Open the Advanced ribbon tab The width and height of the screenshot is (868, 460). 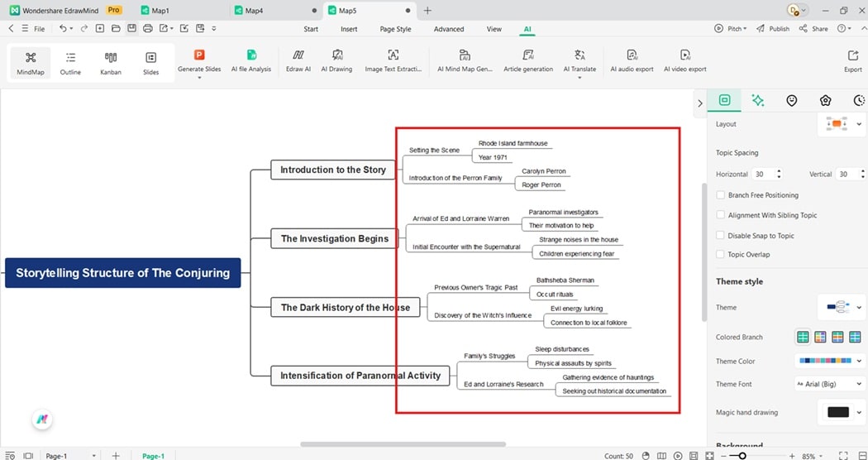click(448, 29)
